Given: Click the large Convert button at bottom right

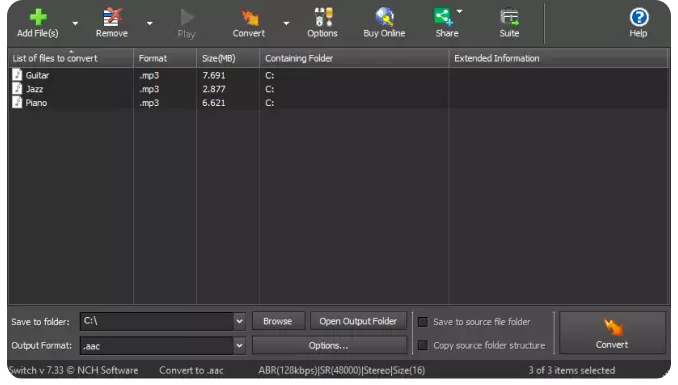Looking at the screenshot, I should (x=612, y=333).
